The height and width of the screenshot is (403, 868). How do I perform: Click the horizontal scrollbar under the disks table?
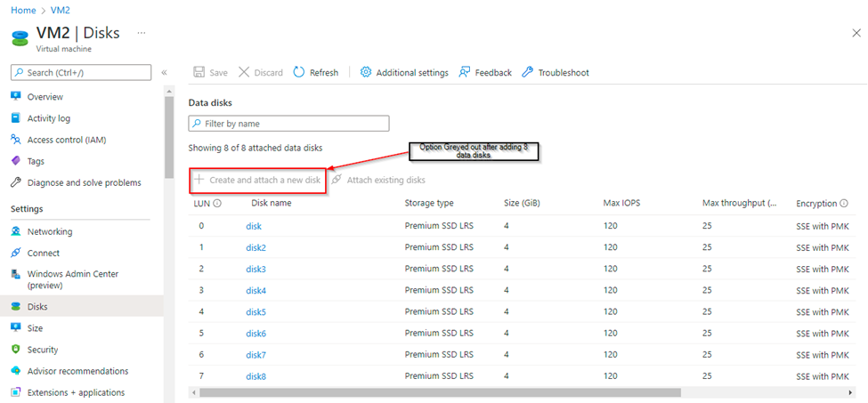pyautogui.click(x=440, y=392)
